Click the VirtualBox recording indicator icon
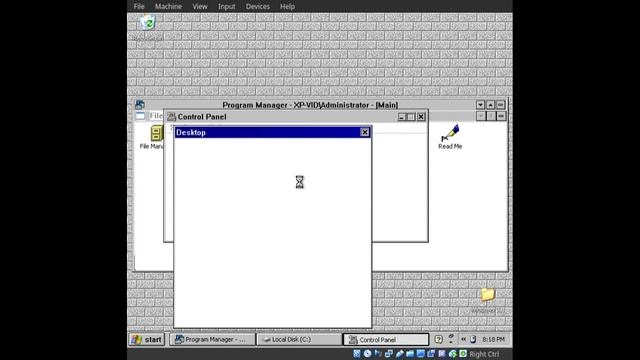The image size is (640, 360). pyautogui.click(x=431, y=354)
